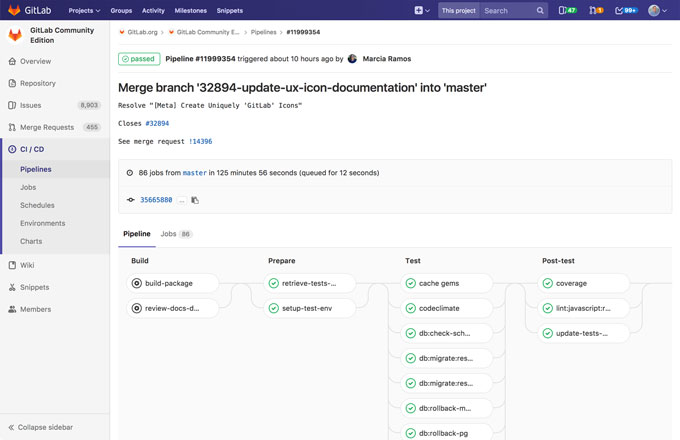Open the todos checkmark icon in navbar
This screenshot has height=440, width=680.
[x=626, y=10]
